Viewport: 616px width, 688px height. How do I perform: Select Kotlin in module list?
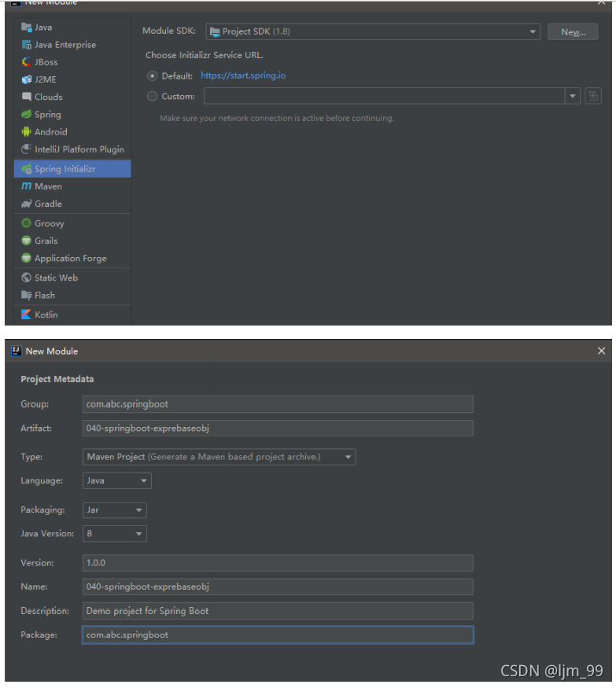[72, 315]
